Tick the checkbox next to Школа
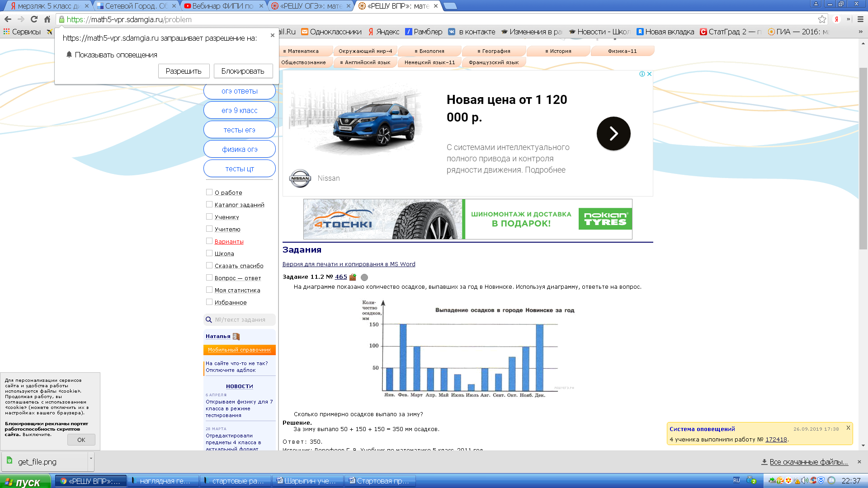 coord(209,253)
